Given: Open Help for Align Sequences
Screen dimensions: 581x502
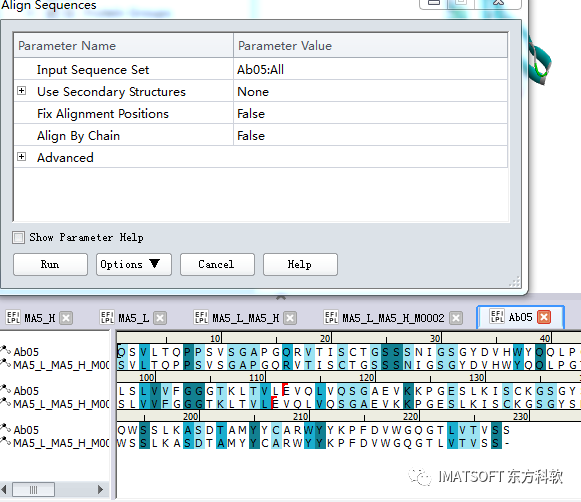Looking at the screenshot, I should pyautogui.click(x=300, y=265).
